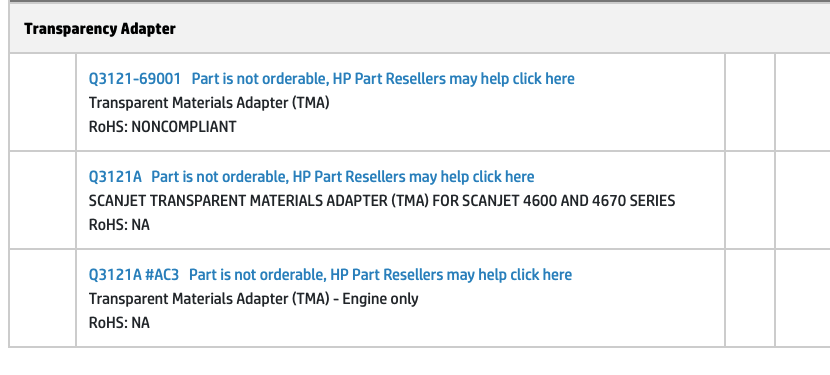Screen dimensions: 830x375
Task: Click the TMA Engine only description text
Action: click(x=253, y=299)
